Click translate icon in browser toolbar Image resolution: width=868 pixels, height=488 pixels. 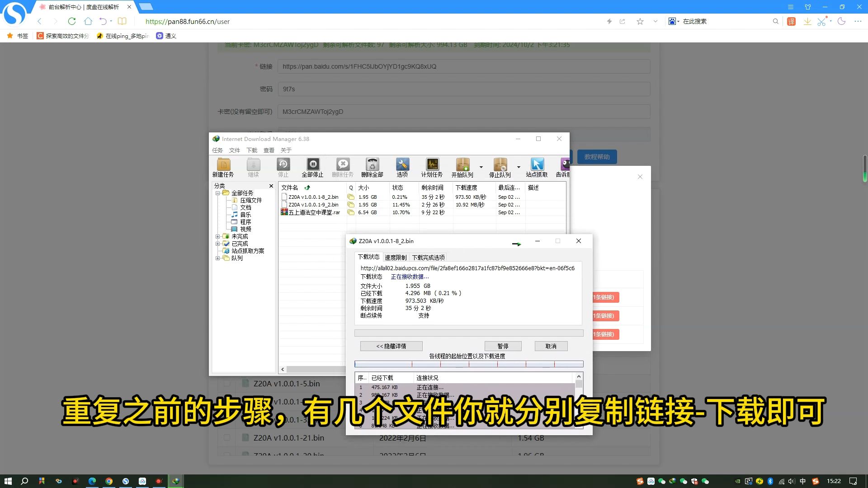pyautogui.click(x=791, y=21)
